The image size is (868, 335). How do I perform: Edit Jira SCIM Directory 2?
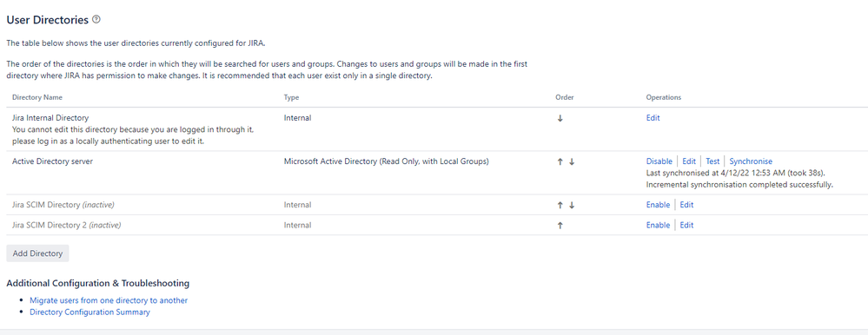tap(686, 225)
